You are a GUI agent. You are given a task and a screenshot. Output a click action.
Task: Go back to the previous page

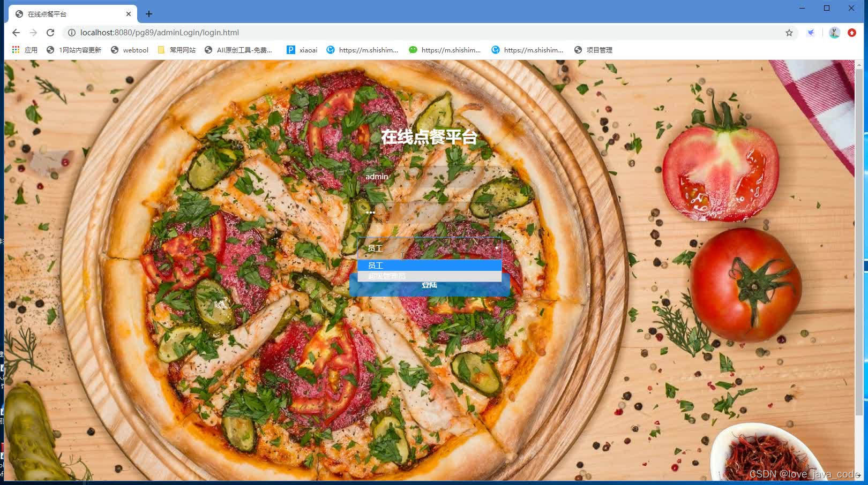(16, 33)
